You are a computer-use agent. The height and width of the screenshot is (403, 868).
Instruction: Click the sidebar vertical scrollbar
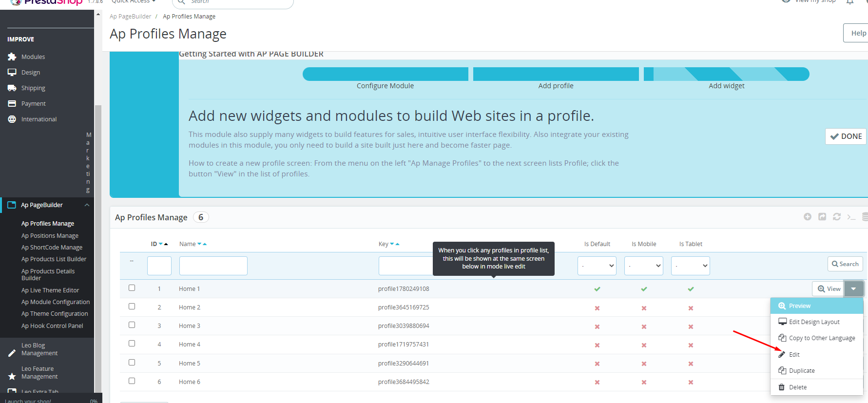click(x=98, y=249)
